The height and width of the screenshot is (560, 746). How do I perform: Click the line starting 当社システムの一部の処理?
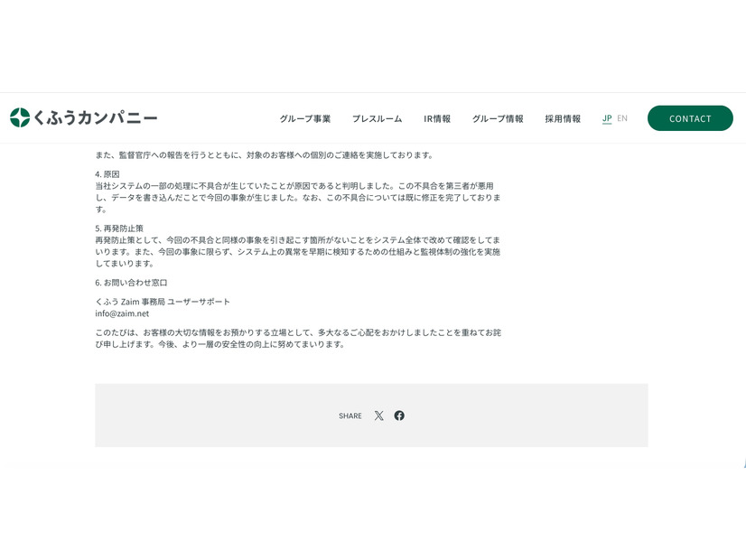click(294, 186)
